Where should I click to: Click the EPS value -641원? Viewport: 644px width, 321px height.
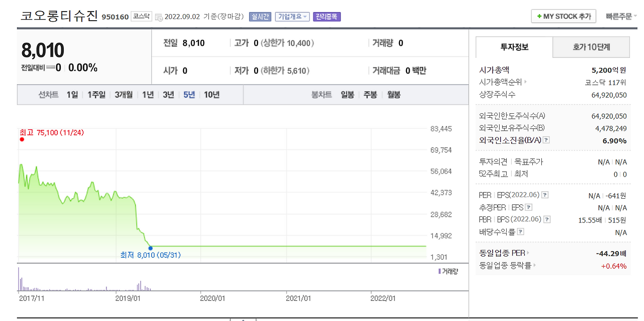616,196
